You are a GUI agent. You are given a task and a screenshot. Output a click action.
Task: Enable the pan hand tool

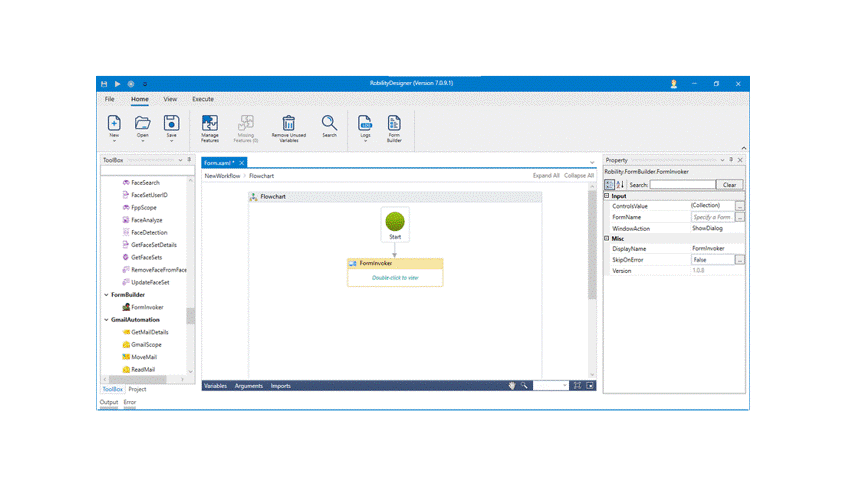coord(511,385)
